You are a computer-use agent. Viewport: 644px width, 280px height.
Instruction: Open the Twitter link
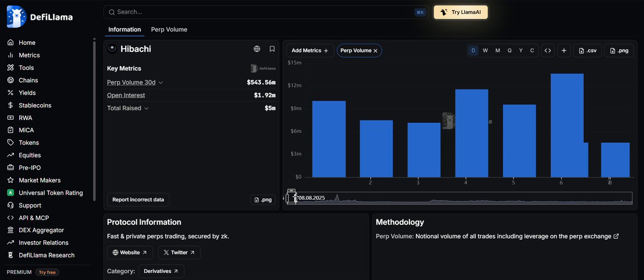[x=179, y=253]
